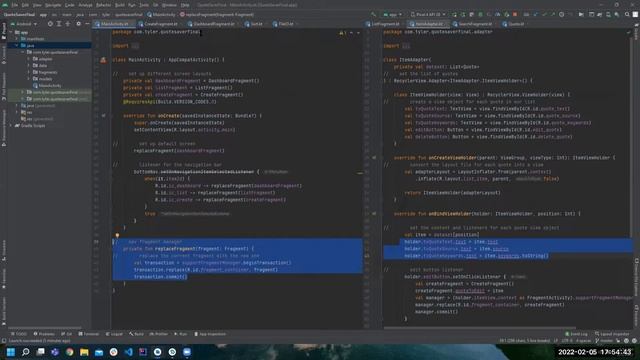Image resolution: width=640 pixels, height=360 pixels.
Task: Click the Windows Start button
Action: 11,352
